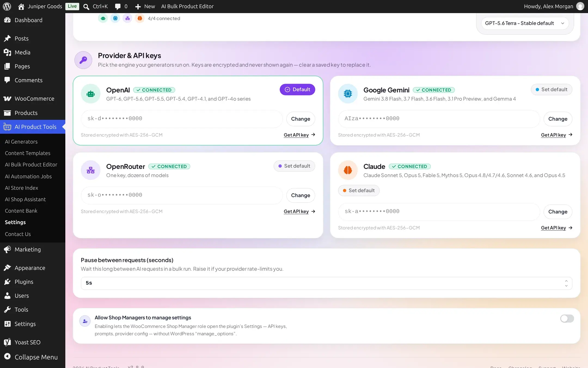The image size is (588, 368).
Task: Open AI Store Index page
Action: tap(22, 188)
